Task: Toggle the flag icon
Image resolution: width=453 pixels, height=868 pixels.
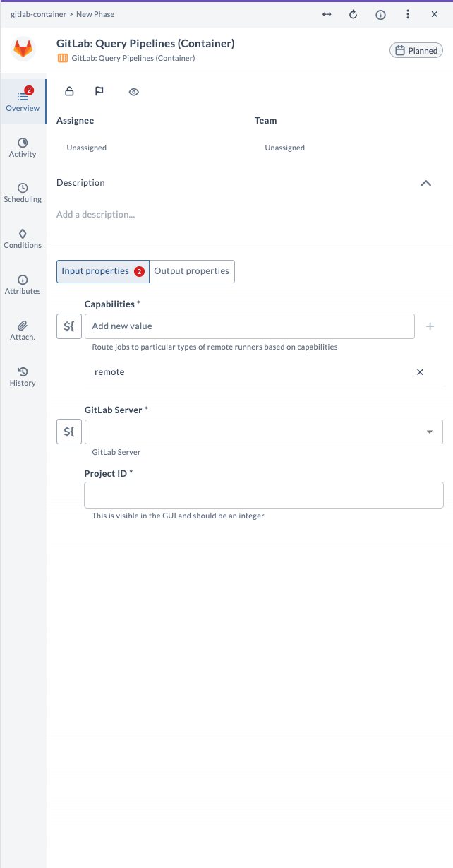Action: click(x=99, y=91)
